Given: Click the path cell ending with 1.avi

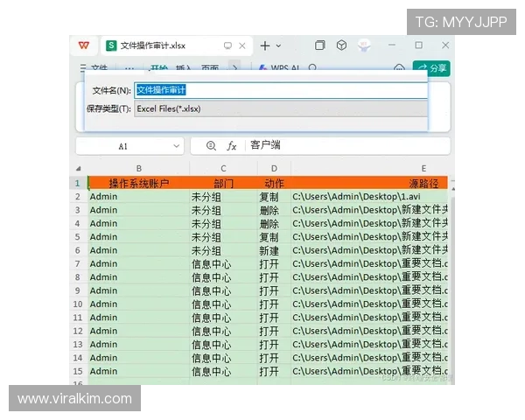Looking at the screenshot, I should coord(369,197).
